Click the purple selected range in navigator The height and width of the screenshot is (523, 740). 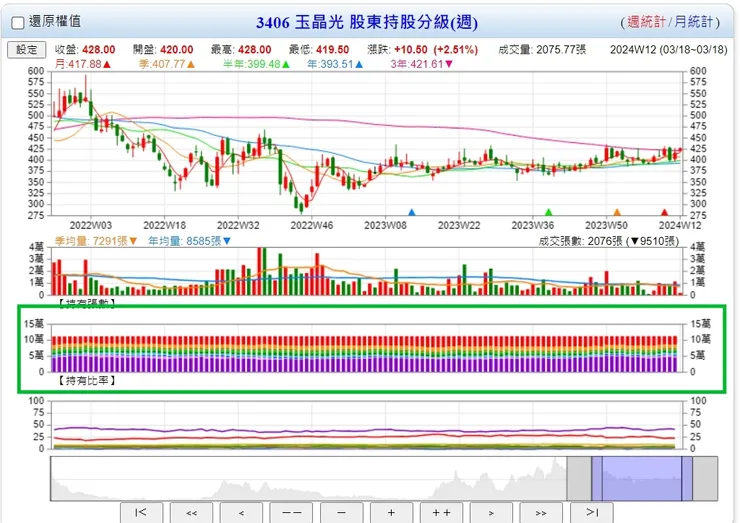click(642, 478)
